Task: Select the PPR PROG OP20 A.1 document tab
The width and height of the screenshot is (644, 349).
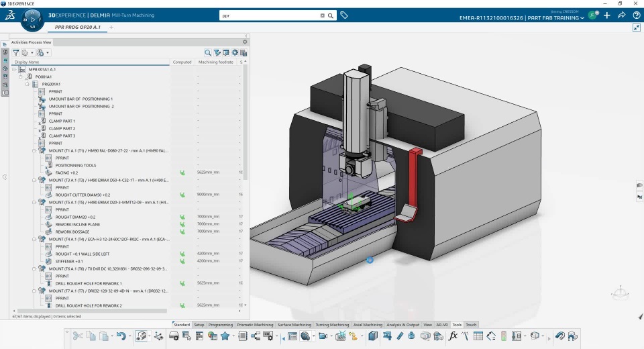Action: coord(78,27)
